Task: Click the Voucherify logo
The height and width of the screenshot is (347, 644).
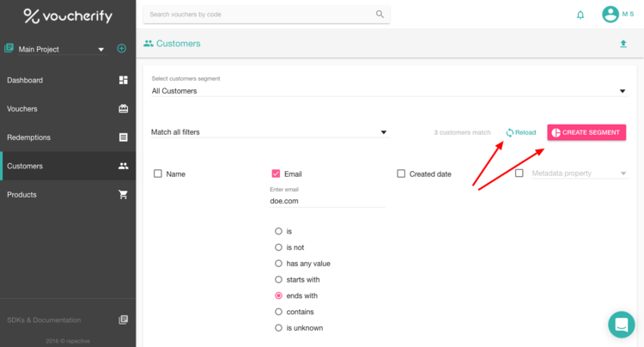Action: pos(68,16)
